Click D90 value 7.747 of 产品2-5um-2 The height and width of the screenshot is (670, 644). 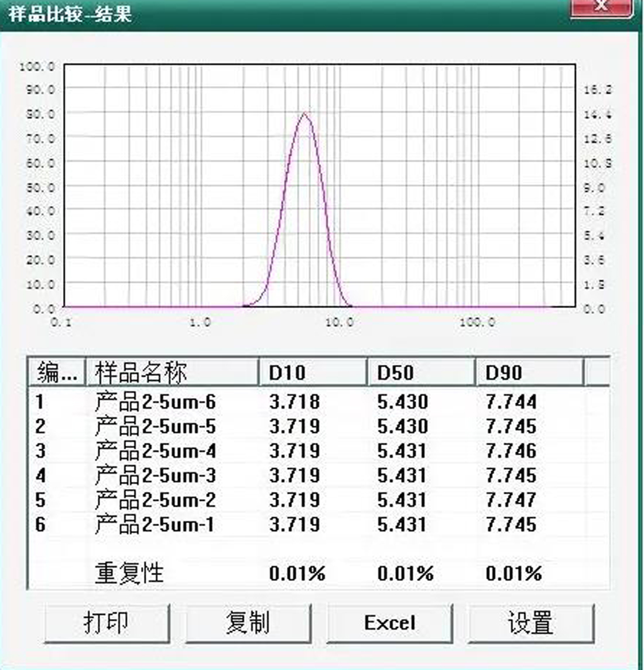511,500
